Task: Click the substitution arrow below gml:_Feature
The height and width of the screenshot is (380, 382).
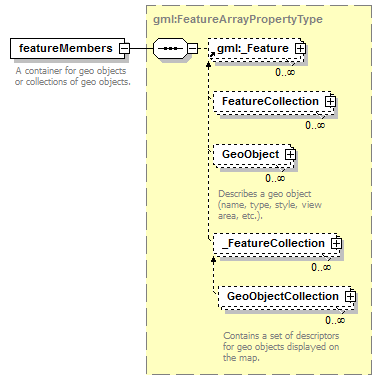Action: coord(209,65)
